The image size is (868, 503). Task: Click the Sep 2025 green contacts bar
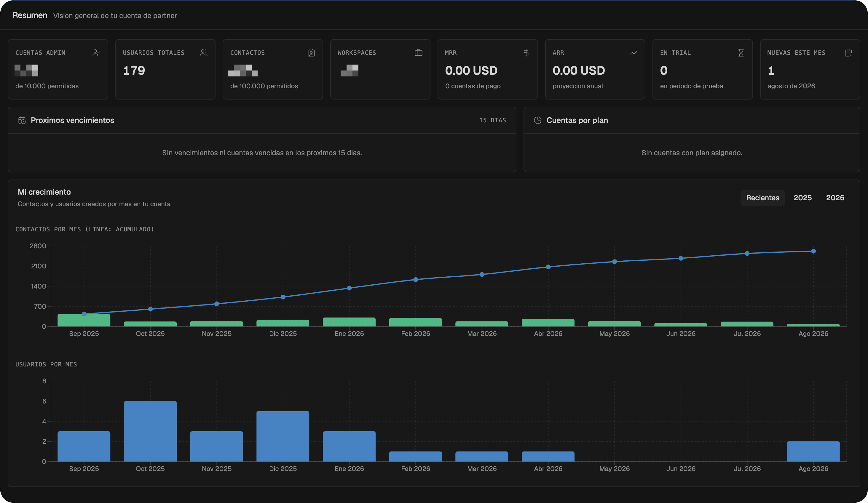(84, 320)
